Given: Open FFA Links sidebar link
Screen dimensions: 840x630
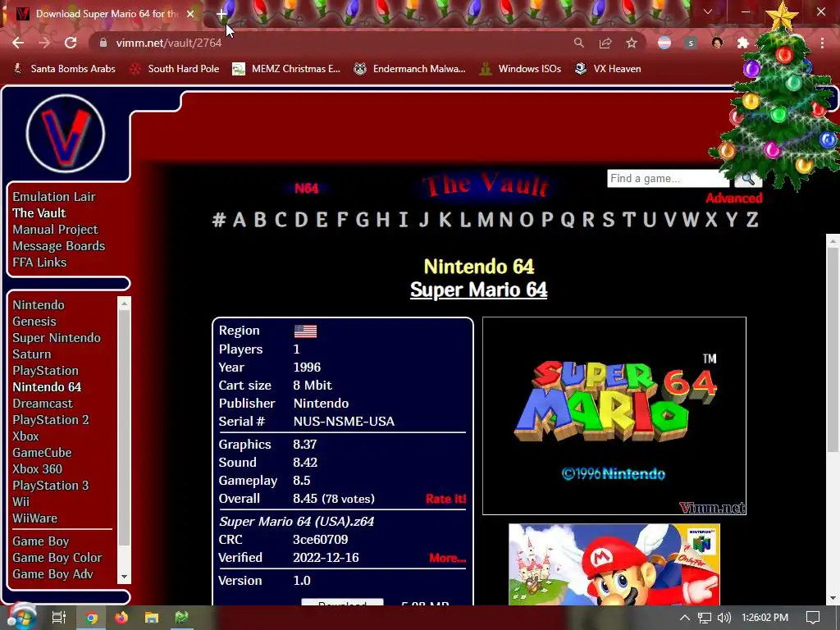Looking at the screenshot, I should coord(39,262).
